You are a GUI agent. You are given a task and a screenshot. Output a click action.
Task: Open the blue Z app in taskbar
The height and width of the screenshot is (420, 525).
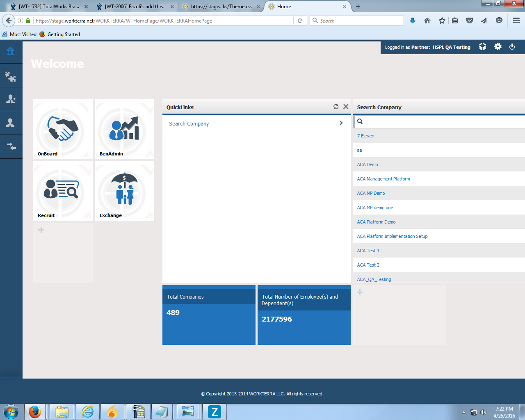pyautogui.click(x=215, y=412)
